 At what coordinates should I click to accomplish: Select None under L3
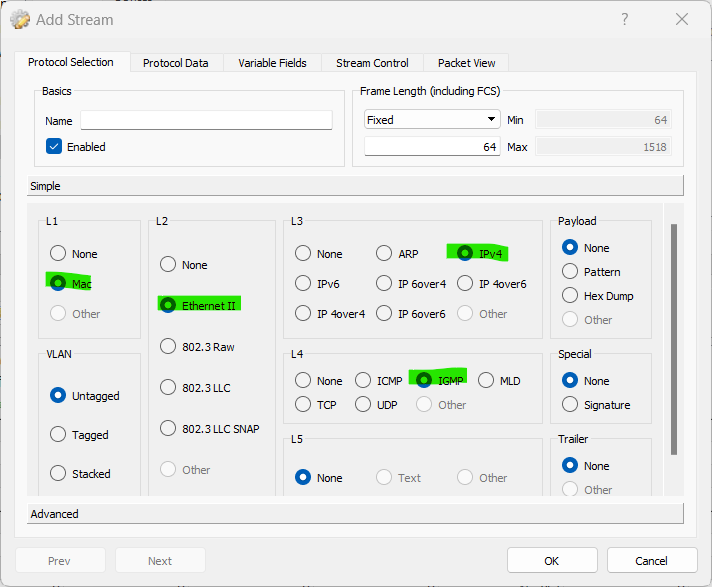(x=318, y=253)
